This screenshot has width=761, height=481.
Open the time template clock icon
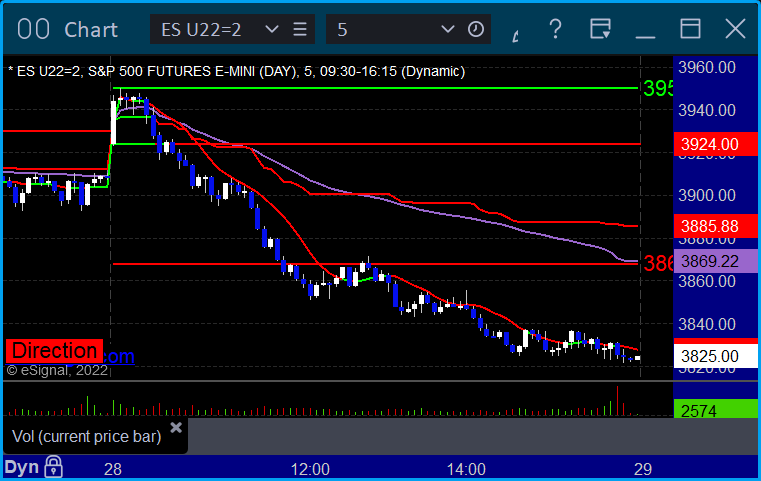coord(476,29)
